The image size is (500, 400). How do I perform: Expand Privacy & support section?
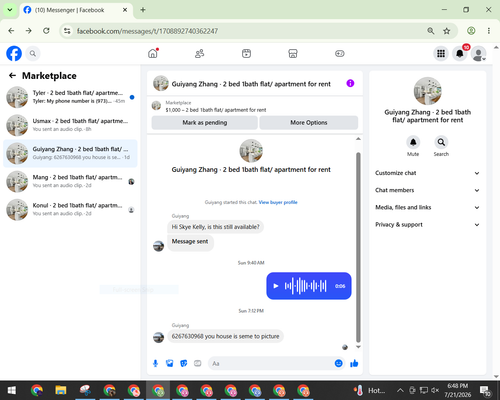[427, 225]
